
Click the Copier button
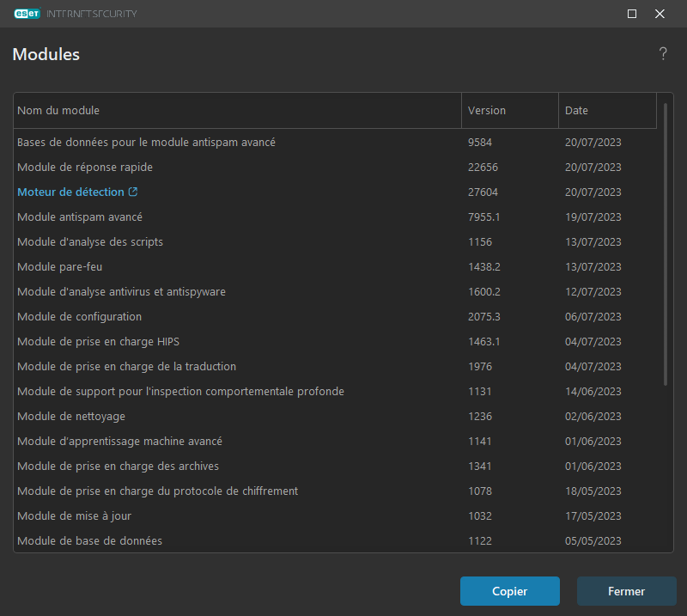coord(509,591)
